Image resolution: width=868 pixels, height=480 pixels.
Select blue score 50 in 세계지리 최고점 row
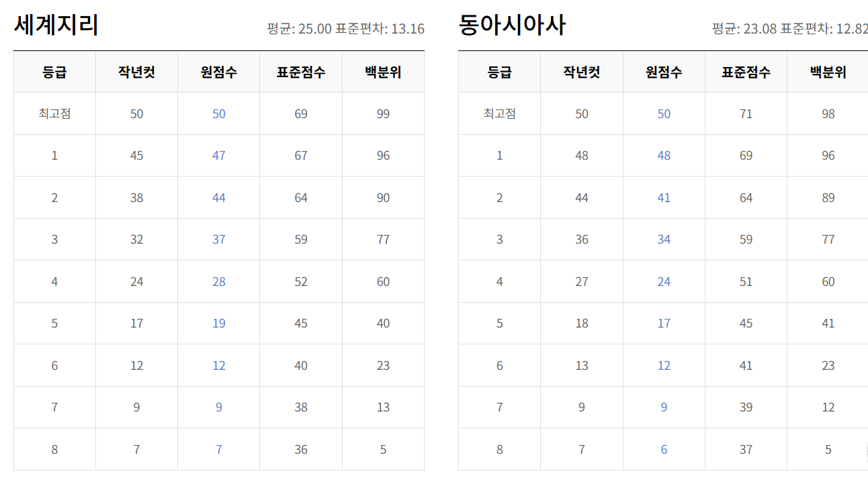coord(218,113)
